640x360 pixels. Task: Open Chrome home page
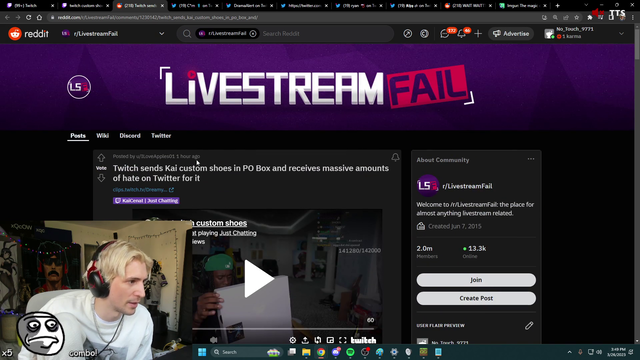click(x=39, y=18)
